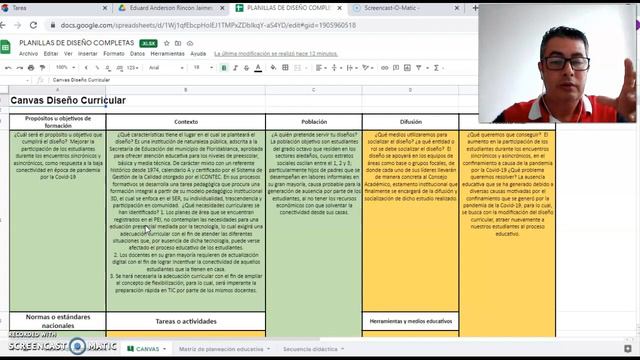640x360 pixels.
Task: Open the fill color bucket
Action: (273, 68)
